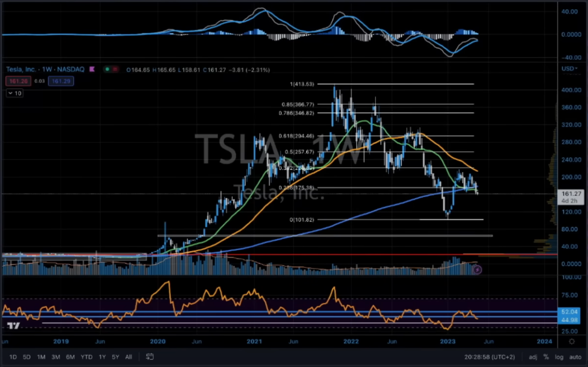Click the Go to date calendar icon
The image size is (588, 367).
[x=150, y=357]
